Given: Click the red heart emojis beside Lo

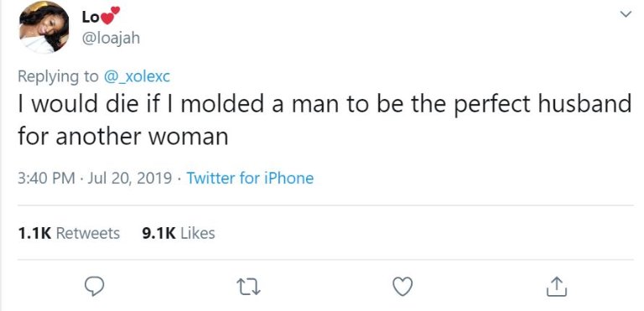Looking at the screenshot, I should click(x=110, y=16).
